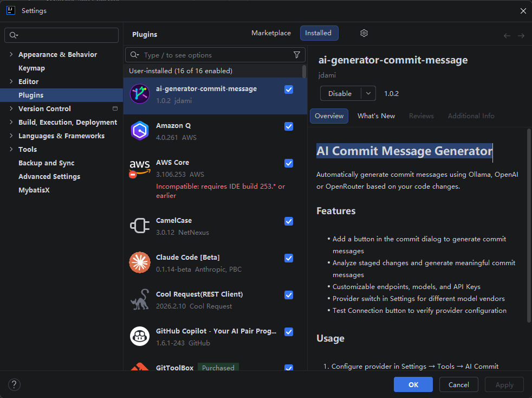Expand Languages & Frameworks node

click(11, 136)
